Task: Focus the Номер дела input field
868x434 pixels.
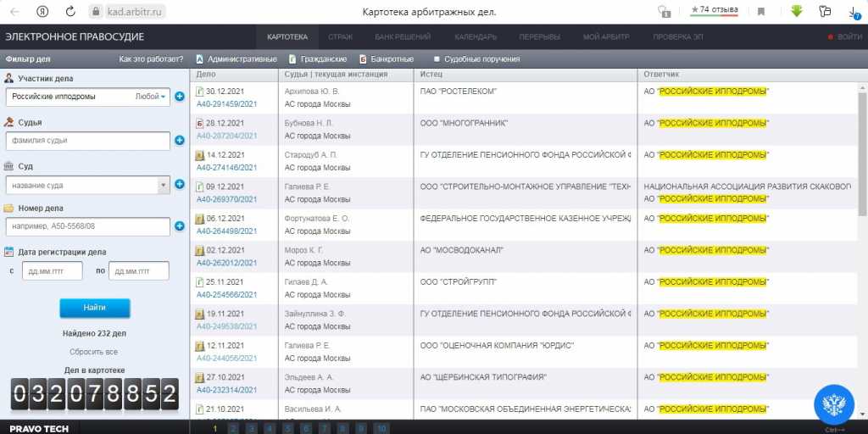Action: pyautogui.click(x=88, y=226)
